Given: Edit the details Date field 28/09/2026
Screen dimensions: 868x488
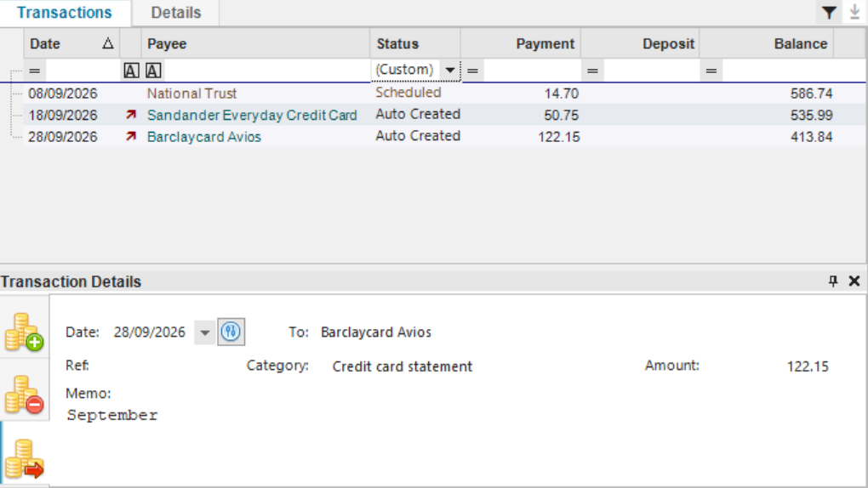Looking at the screenshot, I should coord(150,332).
